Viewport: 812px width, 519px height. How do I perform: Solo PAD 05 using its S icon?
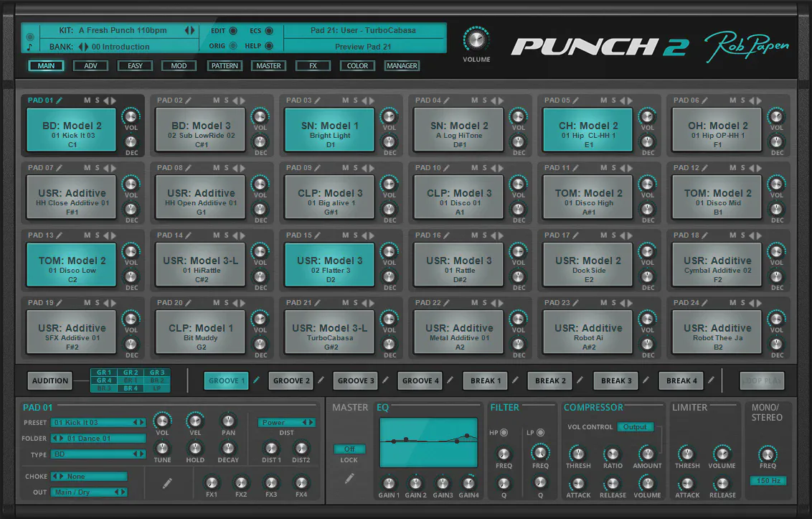[613, 100]
